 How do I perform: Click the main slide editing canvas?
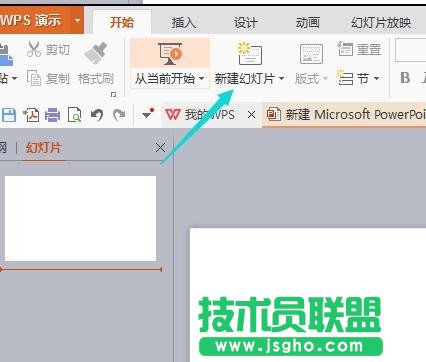pyautogui.click(x=308, y=295)
